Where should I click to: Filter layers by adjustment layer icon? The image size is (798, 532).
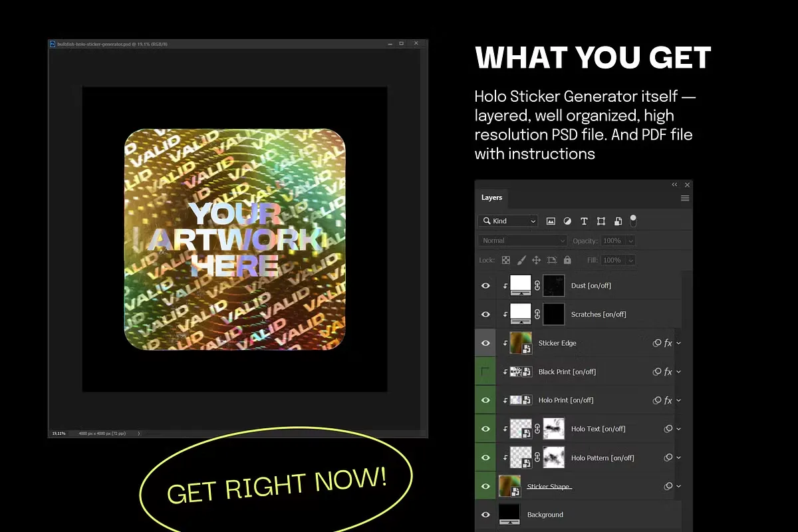[x=567, y=221]
